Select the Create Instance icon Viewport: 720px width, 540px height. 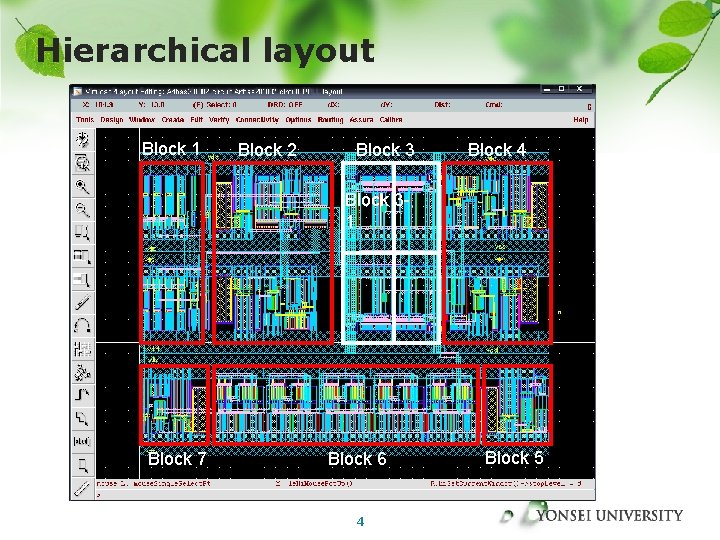pyautogui.click(x=83, y=373)
